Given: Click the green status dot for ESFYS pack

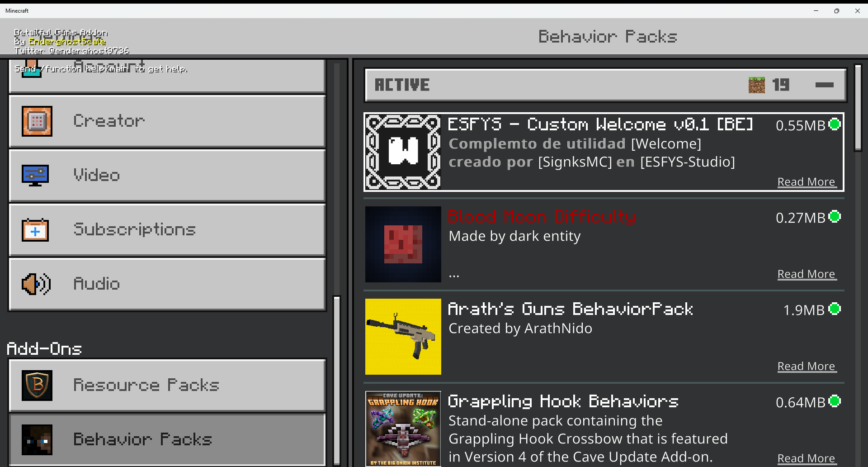Looking at the screenshot, I should click(x=835, y=124).
